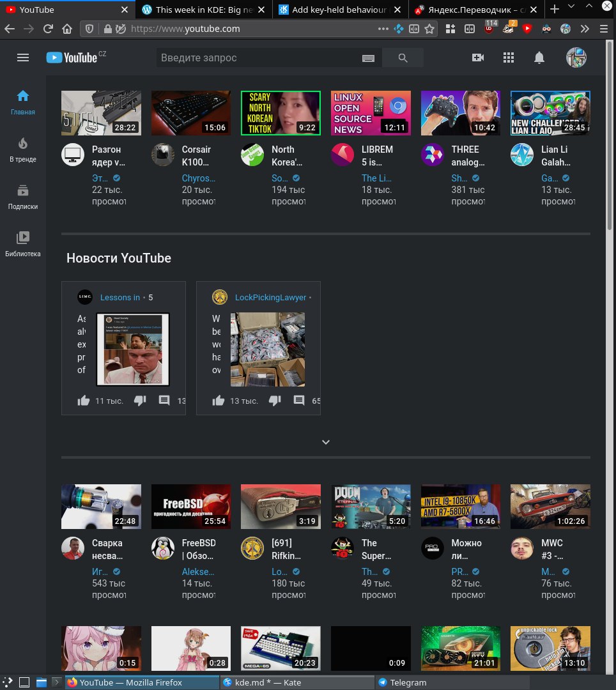Viewport: 616px width, 690px height.
Task: Go to Главная home in sidebar
Action: pyautogui.click(x=23, y=102)
